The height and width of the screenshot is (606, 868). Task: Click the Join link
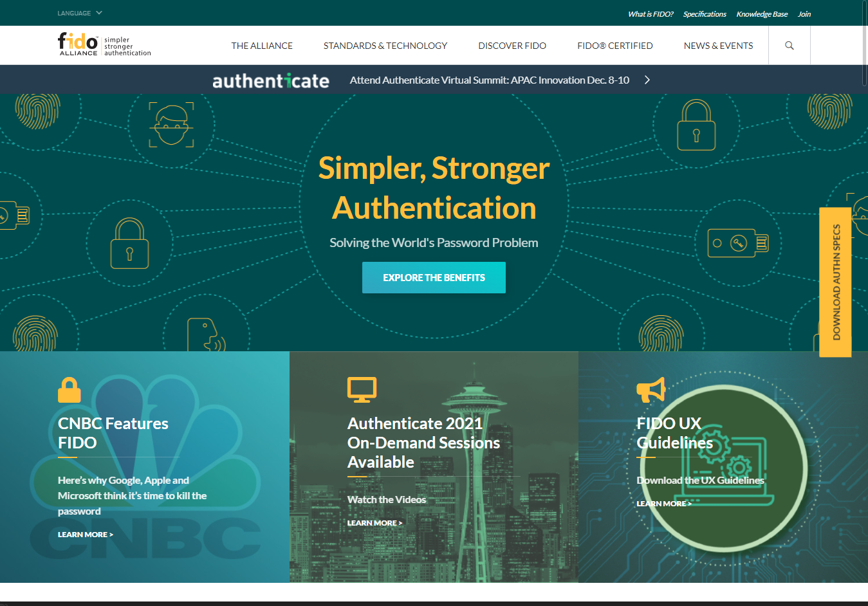point(804,14)
